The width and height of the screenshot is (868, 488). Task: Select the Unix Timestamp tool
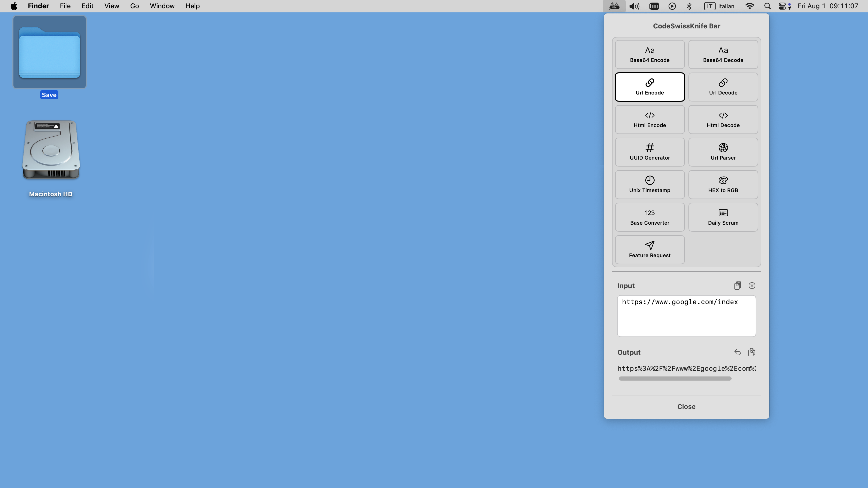click(650, 185)
